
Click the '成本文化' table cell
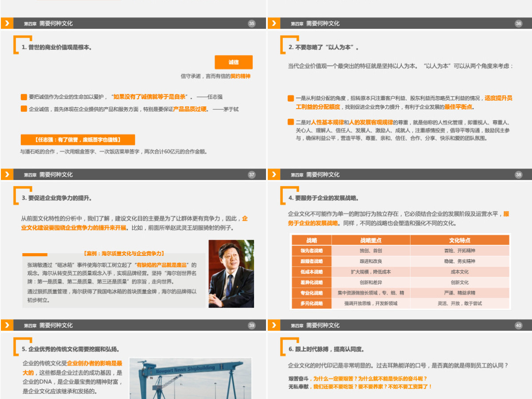[460, 272]
